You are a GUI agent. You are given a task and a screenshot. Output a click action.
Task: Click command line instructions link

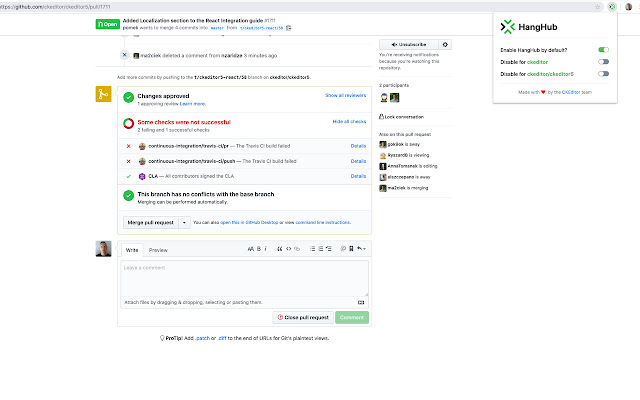(323, 222)
